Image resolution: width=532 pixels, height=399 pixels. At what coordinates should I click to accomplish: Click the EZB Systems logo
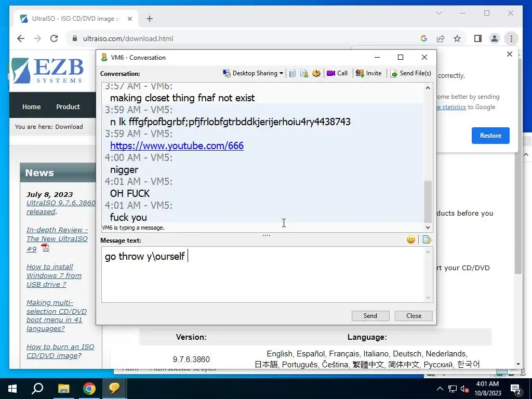click(47, 71)
